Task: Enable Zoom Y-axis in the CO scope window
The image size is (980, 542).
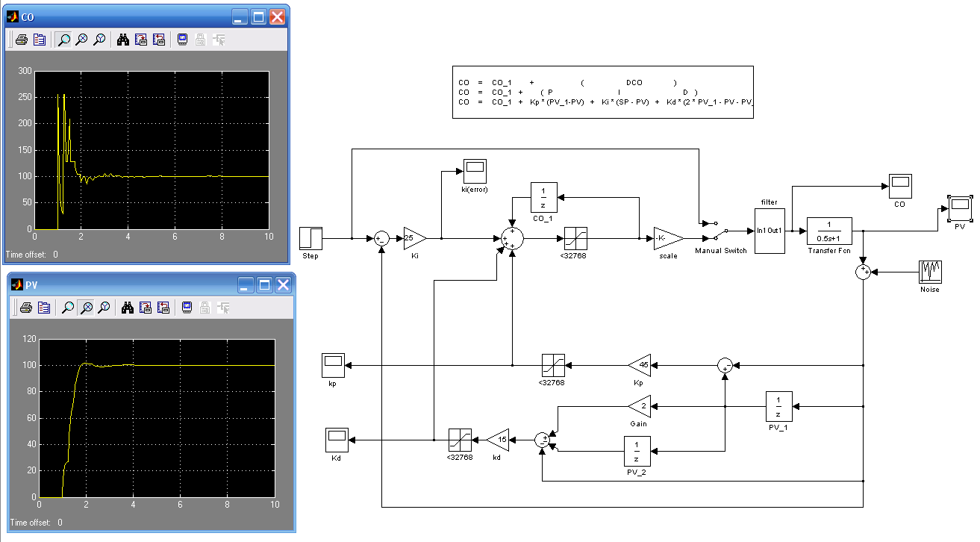Action: [x=99, y=40]
